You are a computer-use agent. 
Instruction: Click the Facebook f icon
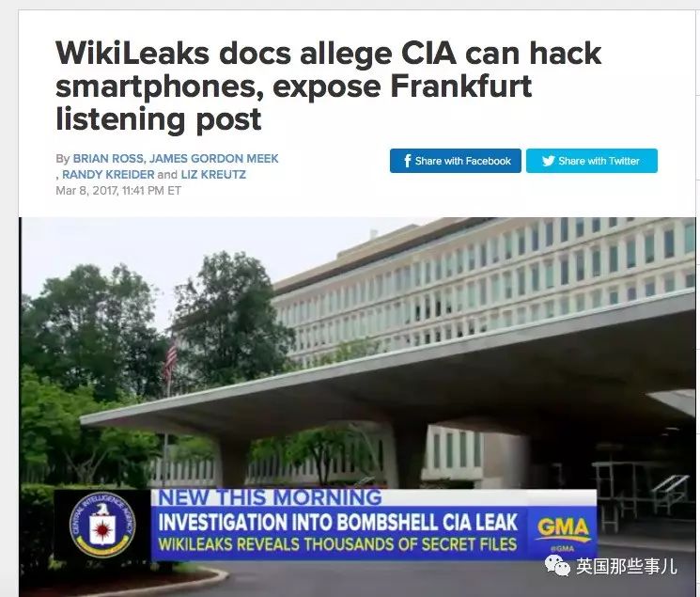407,161
